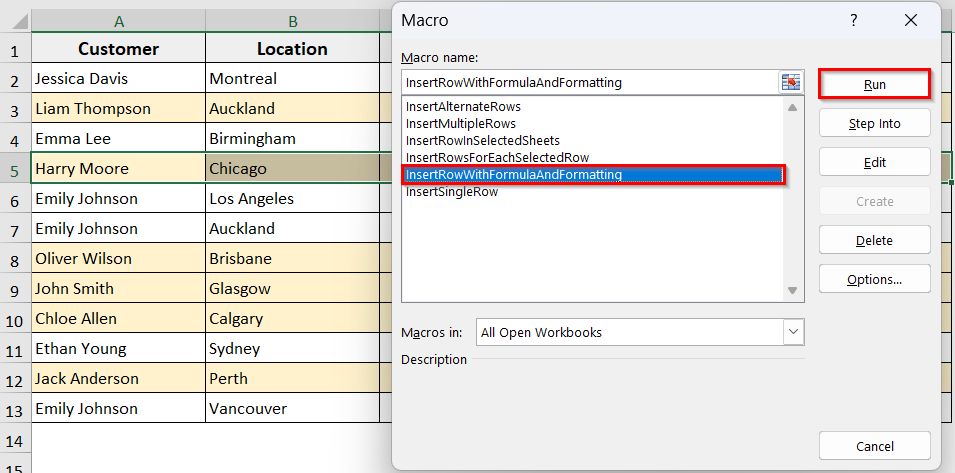Viewport: 955px width, 473px height.
Task: Select InsertAlternateRows macro in list
Action: click(x=463, y=107)
